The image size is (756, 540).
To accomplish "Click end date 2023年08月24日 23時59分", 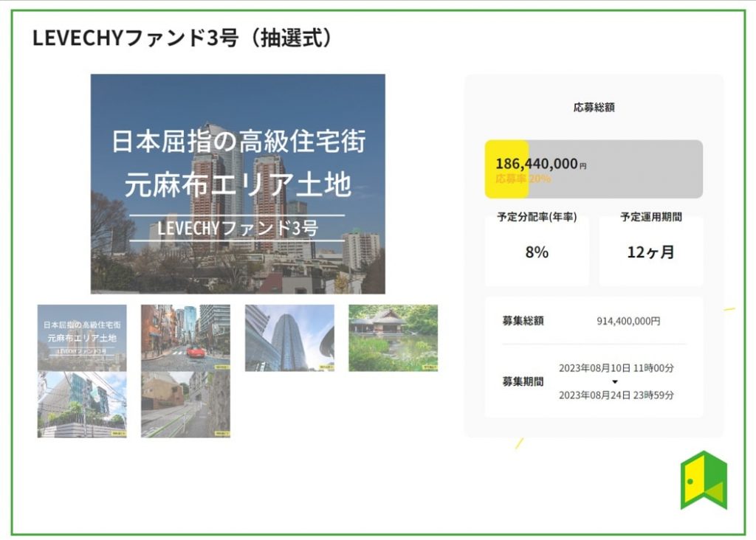I will pos(616,395).
